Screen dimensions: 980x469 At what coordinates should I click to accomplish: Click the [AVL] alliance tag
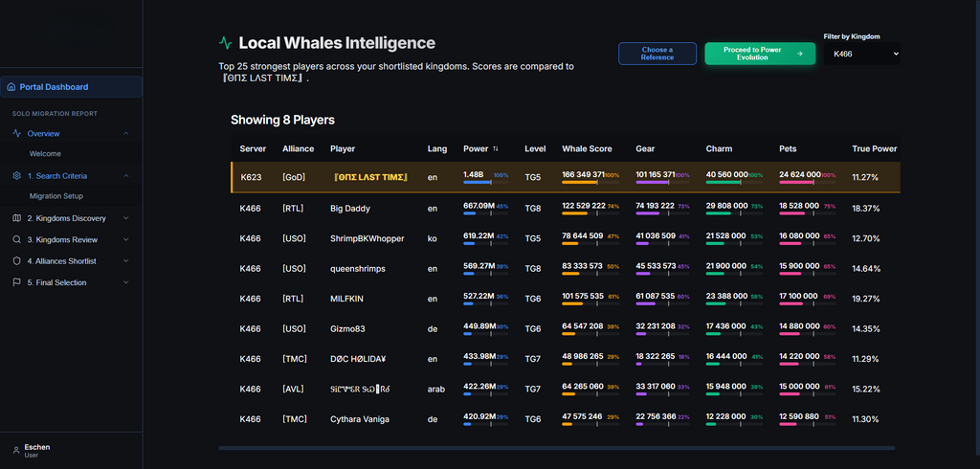point(293,389)
